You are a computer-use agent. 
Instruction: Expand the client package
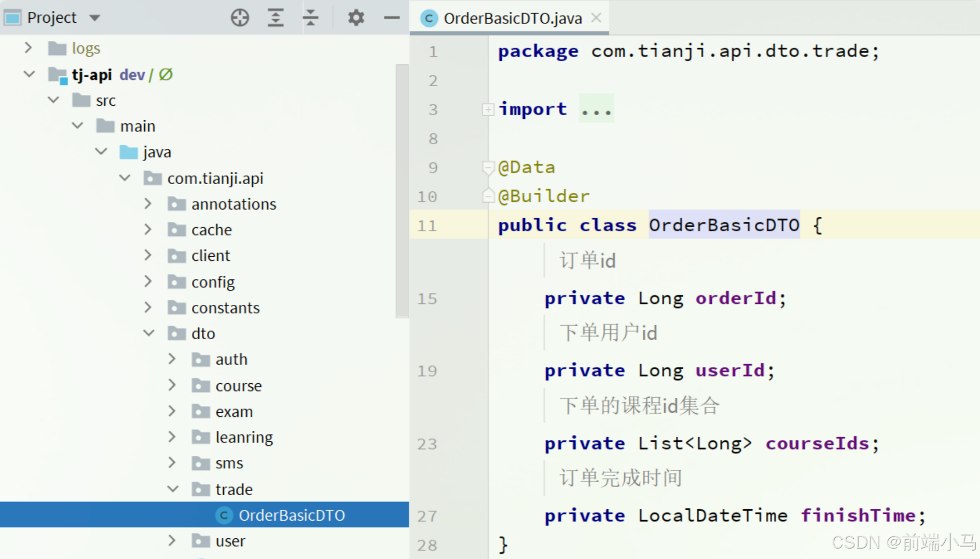coord(148,255)
